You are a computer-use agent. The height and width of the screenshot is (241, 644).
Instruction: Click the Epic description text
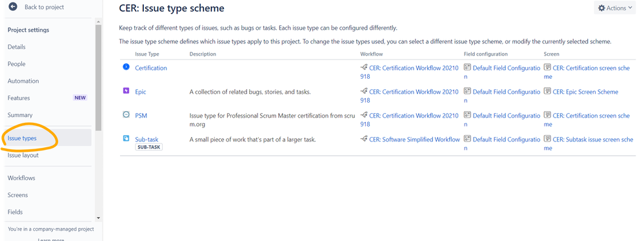(250, 92)
